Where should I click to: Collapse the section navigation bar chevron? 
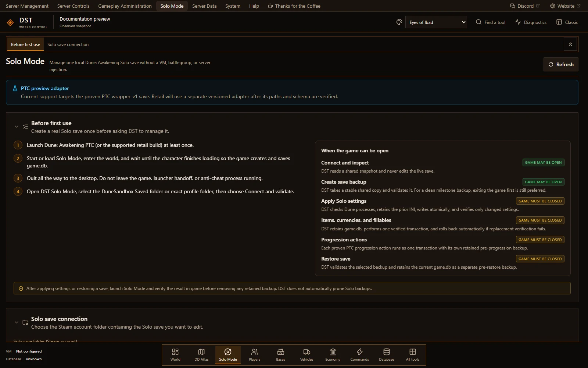pyautogui.click(x=570, y=45)
